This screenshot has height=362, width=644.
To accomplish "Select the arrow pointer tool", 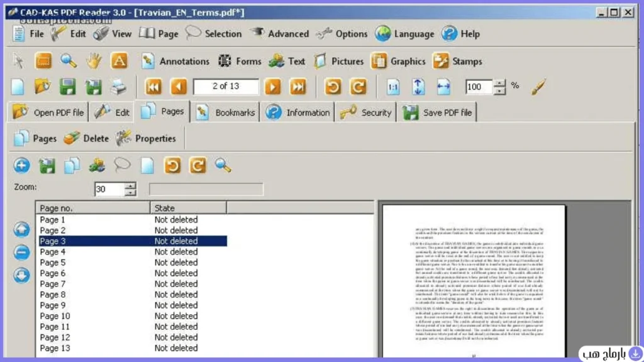I will click(x=18, y=61).
